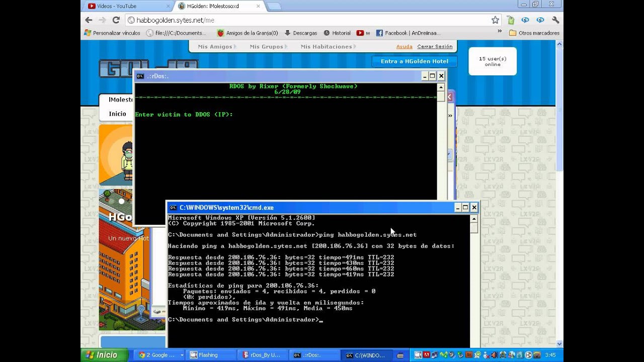The image size is (644, 362).
Task: Open the Historial bookmark
Action: (337, 33)
